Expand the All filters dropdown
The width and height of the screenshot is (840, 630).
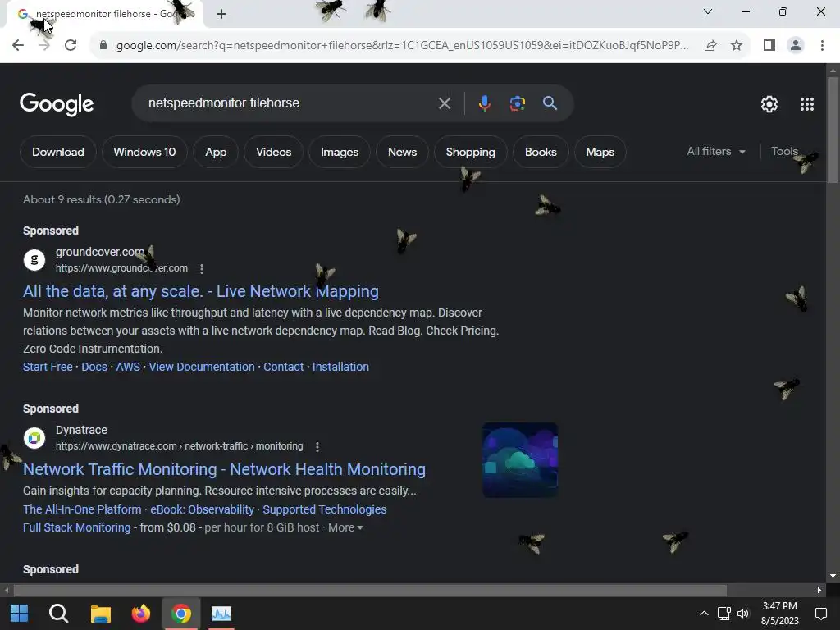[x=716, y=152]
